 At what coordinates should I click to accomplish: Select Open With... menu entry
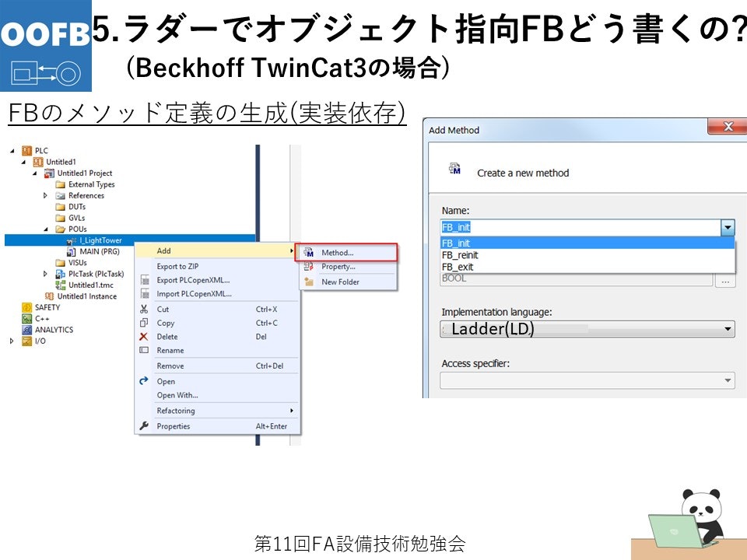(x=218, y=395)
